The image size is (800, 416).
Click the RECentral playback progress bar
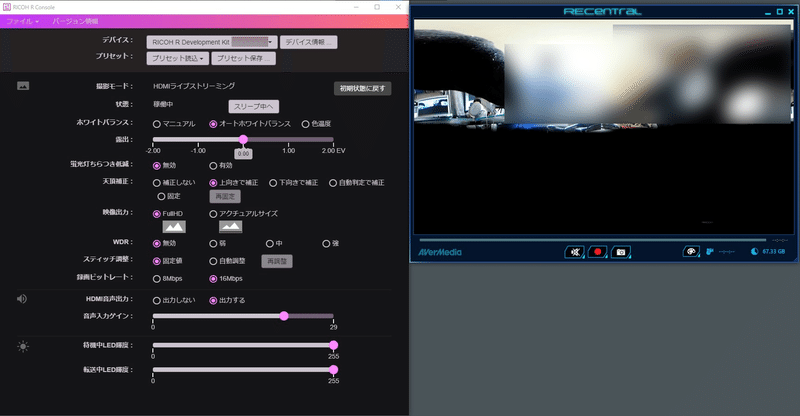593,240
